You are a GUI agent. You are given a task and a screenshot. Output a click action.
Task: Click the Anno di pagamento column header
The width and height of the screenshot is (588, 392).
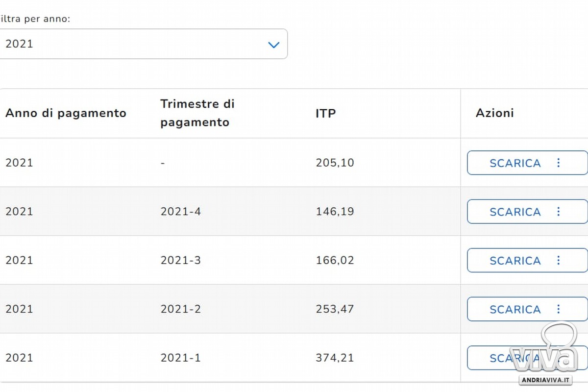[66, 113]
